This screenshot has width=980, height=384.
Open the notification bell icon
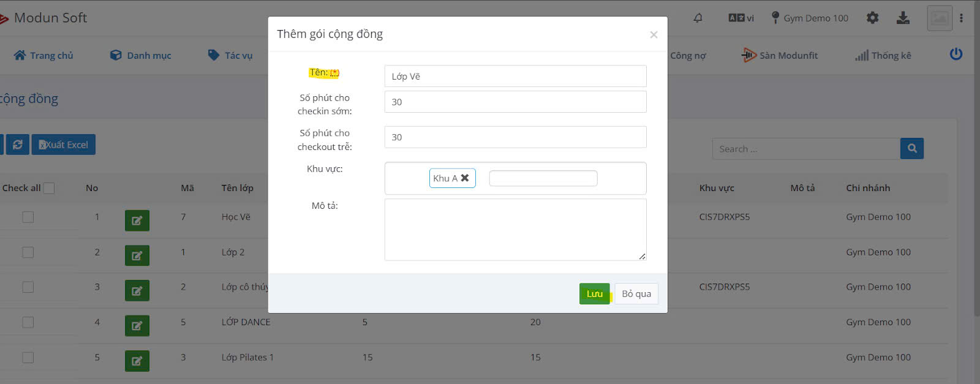698,18
